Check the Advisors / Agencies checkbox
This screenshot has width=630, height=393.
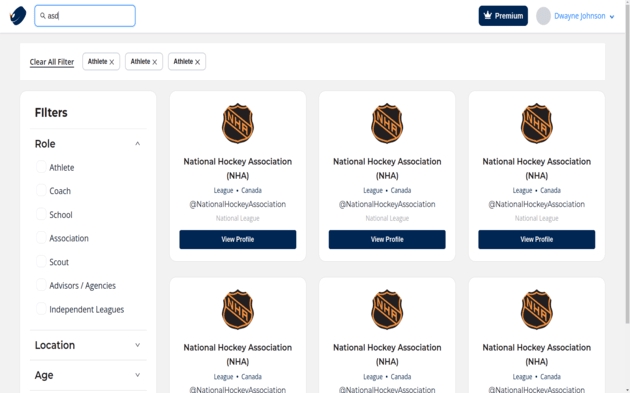41,285
